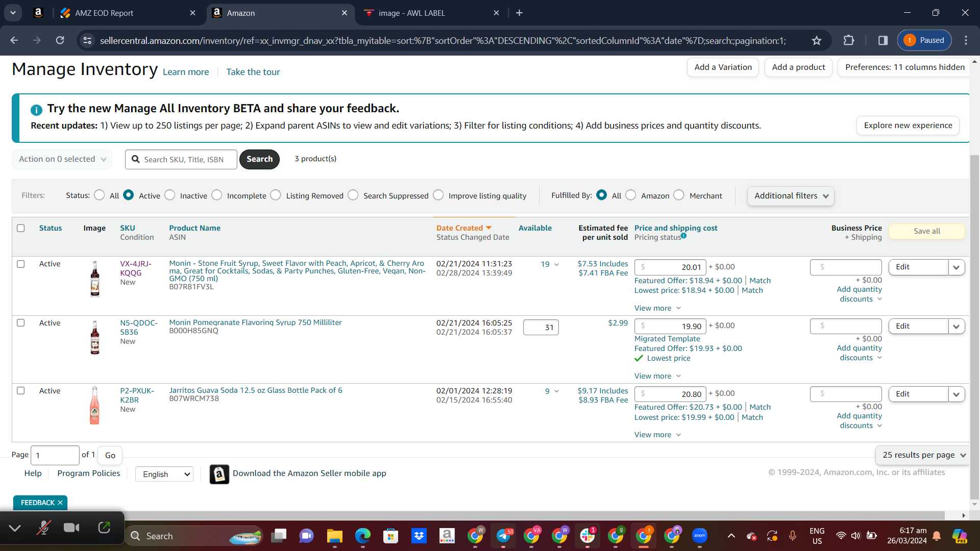Click the info icon beside Pricing status
980x551 pixels.
click(683, 236)
